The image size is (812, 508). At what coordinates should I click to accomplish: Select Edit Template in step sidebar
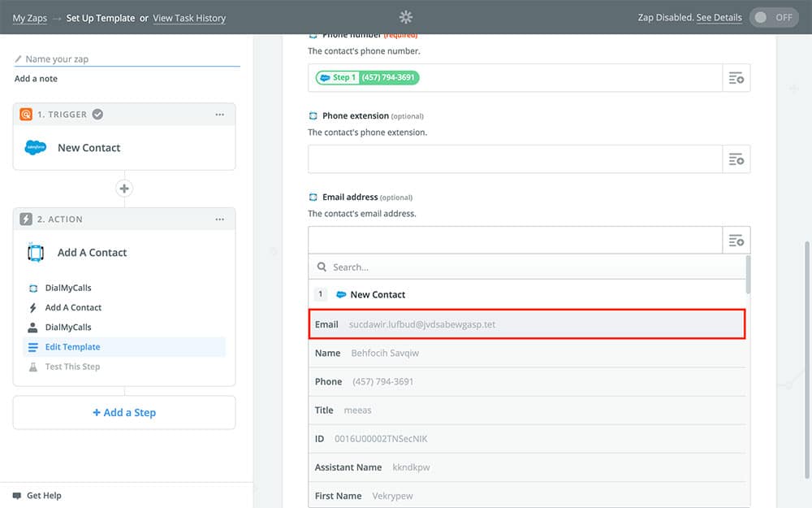coord(72,347)
